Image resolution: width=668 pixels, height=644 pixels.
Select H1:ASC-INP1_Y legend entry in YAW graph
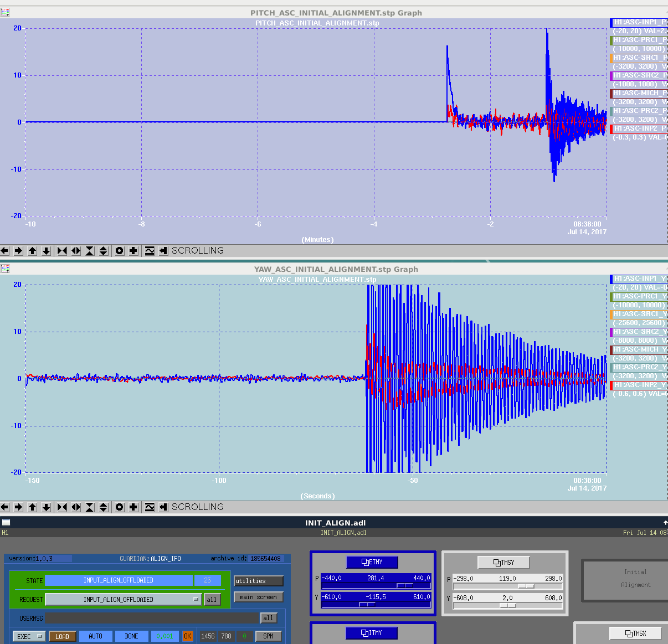tap(639, 279)
